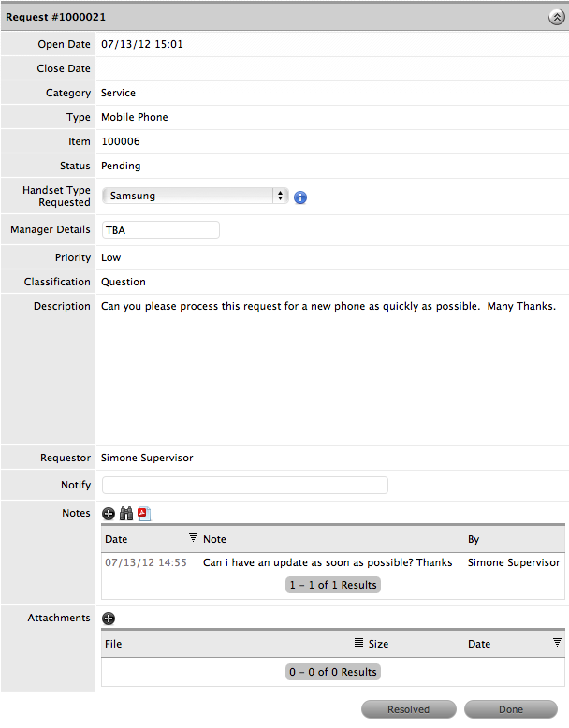
Task: Sort attachments by the Date column icon
Action: point(557,643)
